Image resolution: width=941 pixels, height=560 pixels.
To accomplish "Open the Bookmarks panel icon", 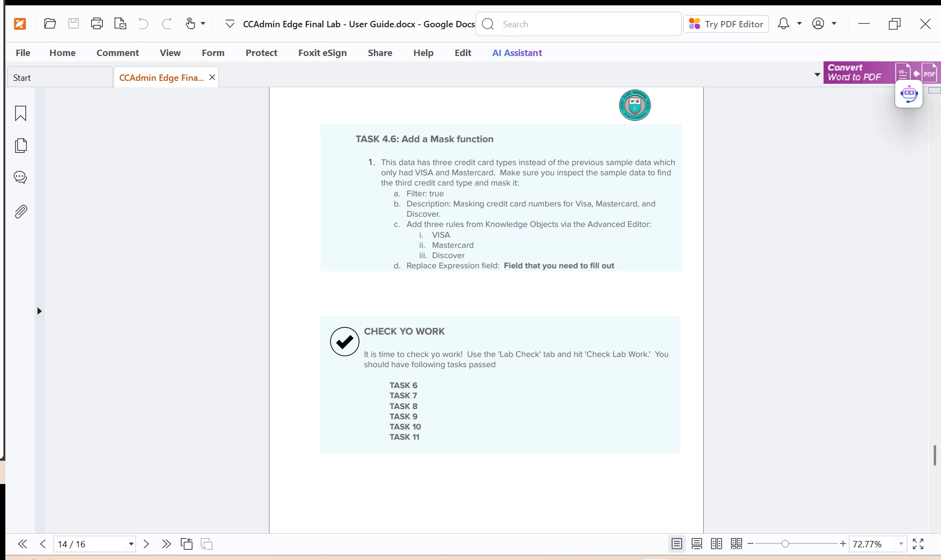I will coord(20,113).
